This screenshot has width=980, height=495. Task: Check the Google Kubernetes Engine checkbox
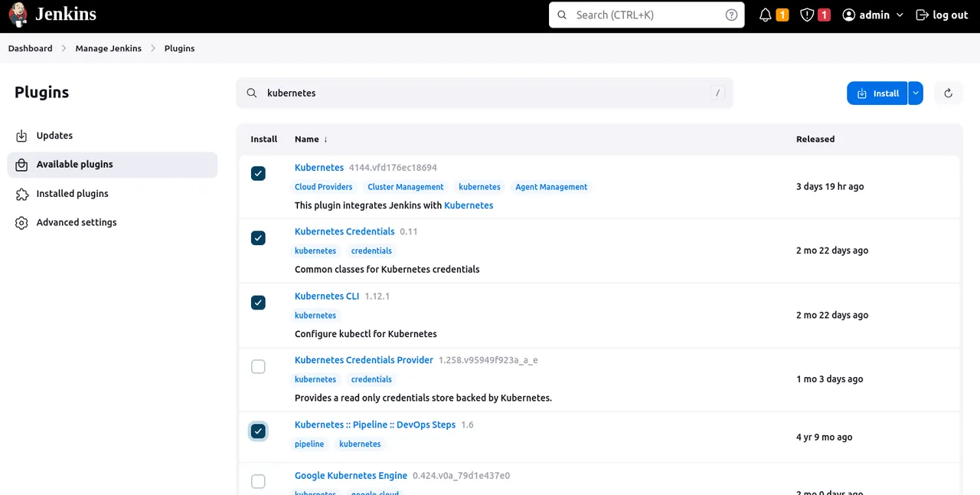[x=258, y=482]
